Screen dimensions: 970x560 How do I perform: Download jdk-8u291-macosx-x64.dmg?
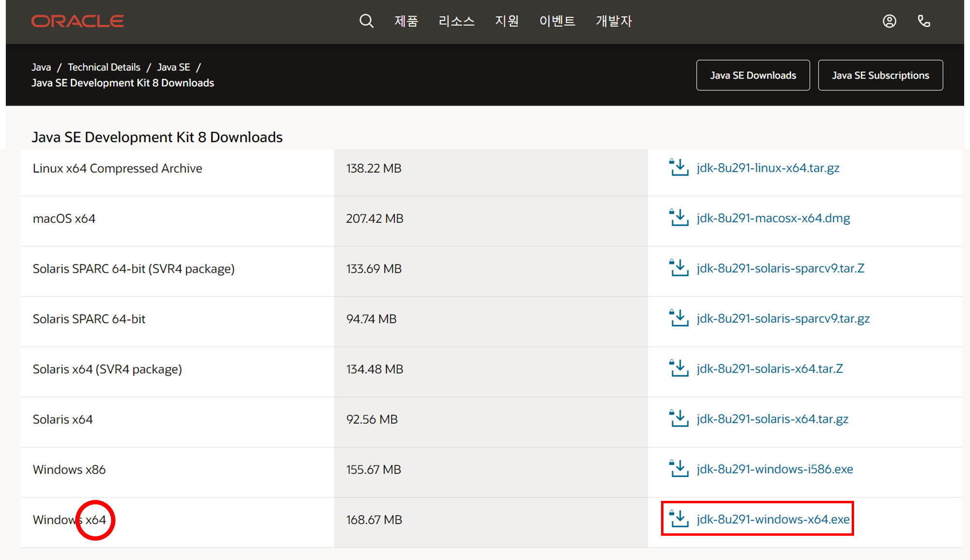point(773,218)
